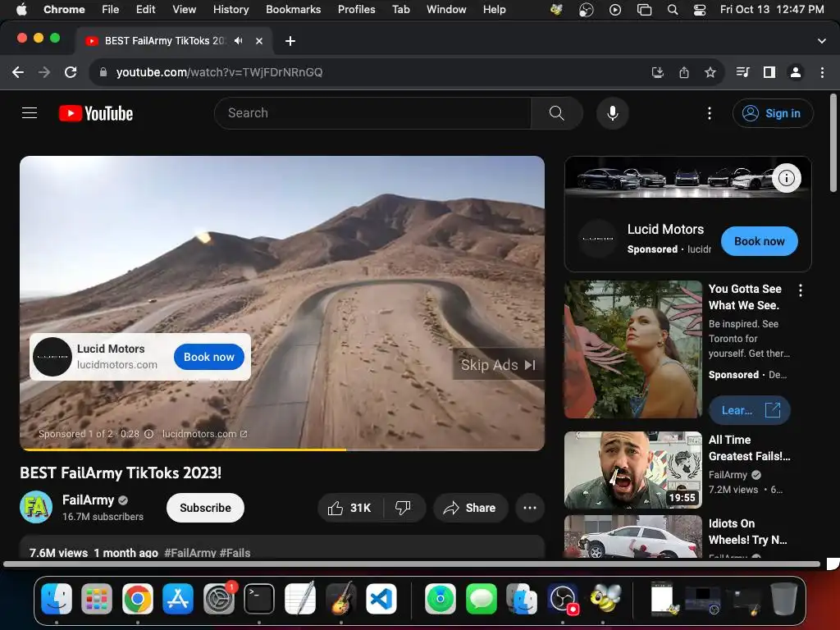Bookmark this tab with the star icon
840x630 pixels.
click(710, 72)
